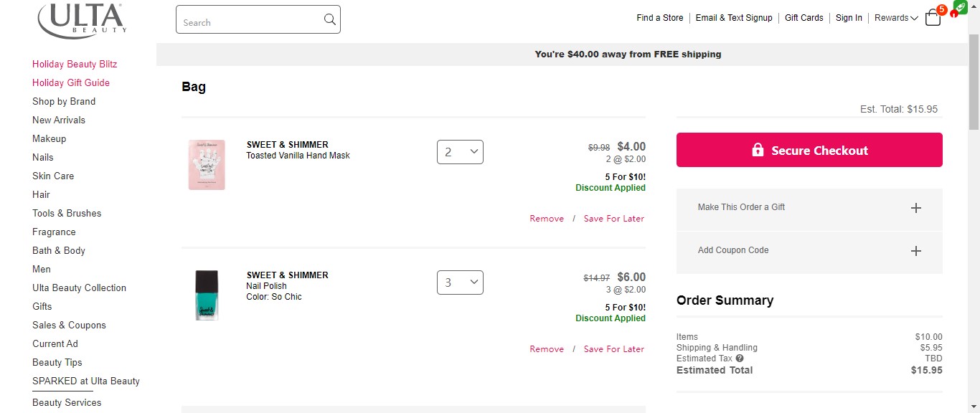Open Toasted Vanilla Hand Mask product name
This screenshot has width=980, height=413.
[298, 156]
